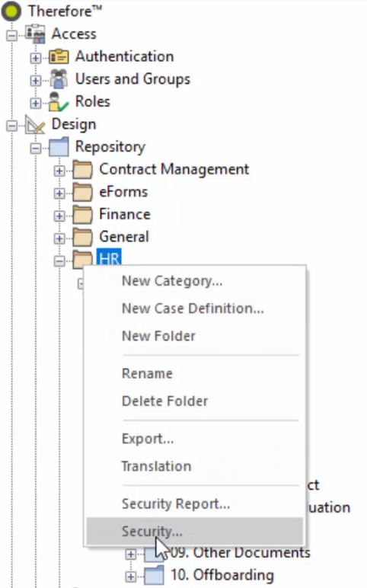The width and height of the screenshot is (367, 588).
Task: Select the General folder label
Action: [x=124, y=237]
